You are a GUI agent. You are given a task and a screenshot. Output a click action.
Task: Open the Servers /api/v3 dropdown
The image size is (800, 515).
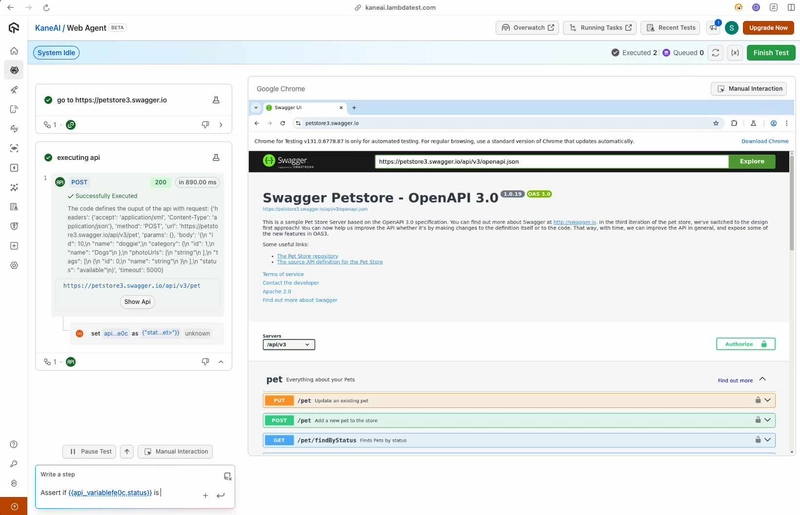coord(289,345)
